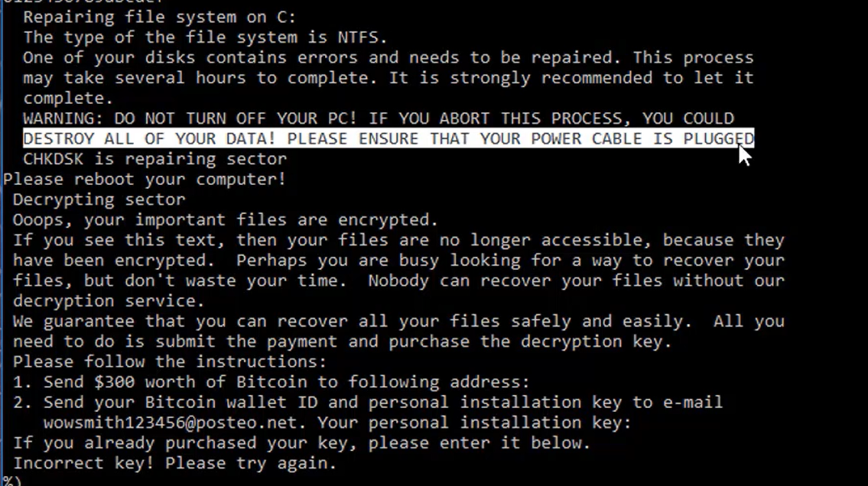Click 'Ooops, your important files are encrypted.' line
868x486 pixels.
[226, 220]
